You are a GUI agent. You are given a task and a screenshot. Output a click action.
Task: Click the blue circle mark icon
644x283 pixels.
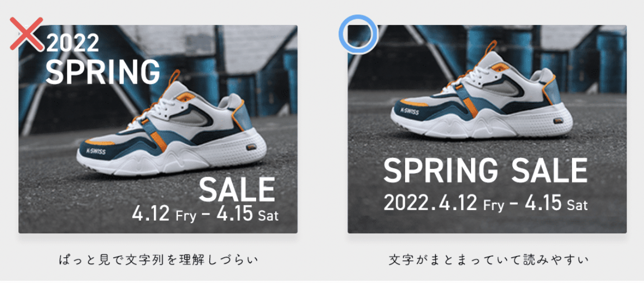pos(358,35)
